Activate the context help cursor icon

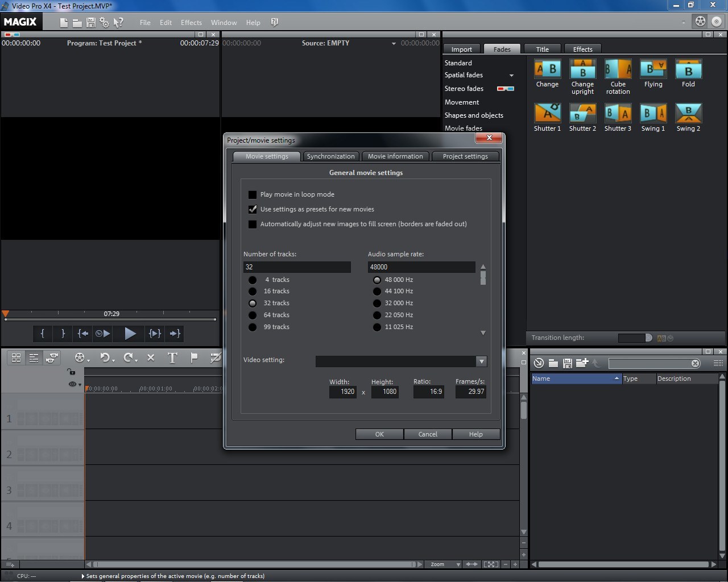(x=118, y=23)
